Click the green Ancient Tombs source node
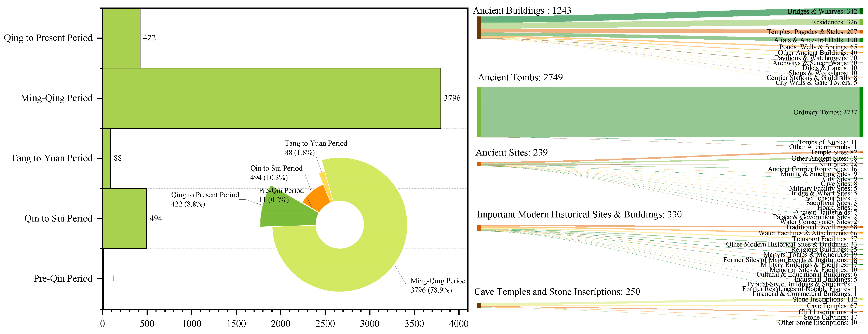 (479, 112)
